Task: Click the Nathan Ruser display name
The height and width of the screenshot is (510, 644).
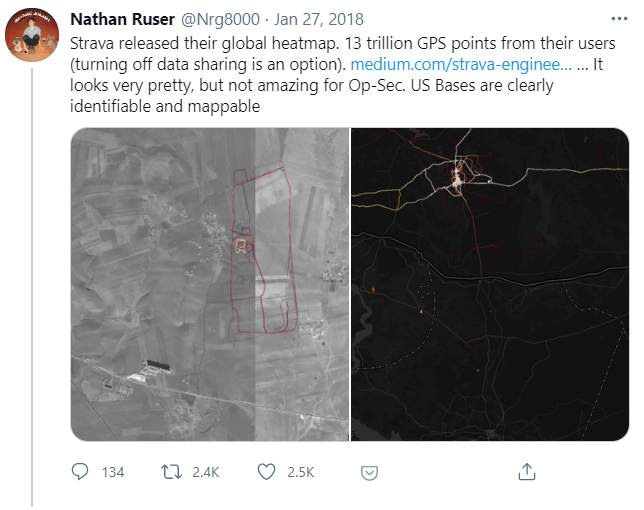Action: pyautogui.click(x=123, y=20)
